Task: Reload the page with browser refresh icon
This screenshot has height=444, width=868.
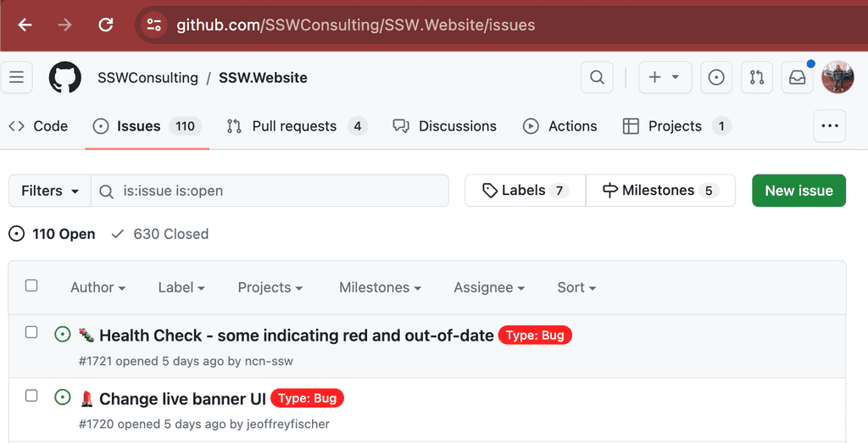Action: pos(106,25)
